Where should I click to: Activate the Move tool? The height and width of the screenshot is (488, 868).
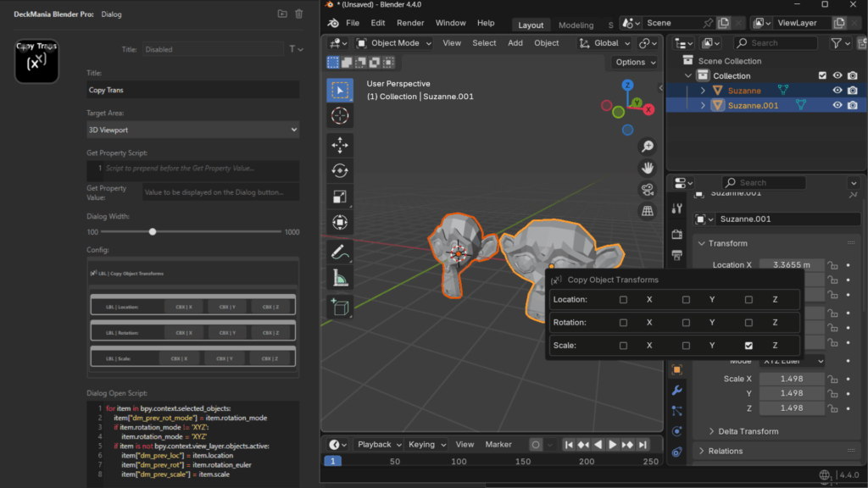[340, 145]
